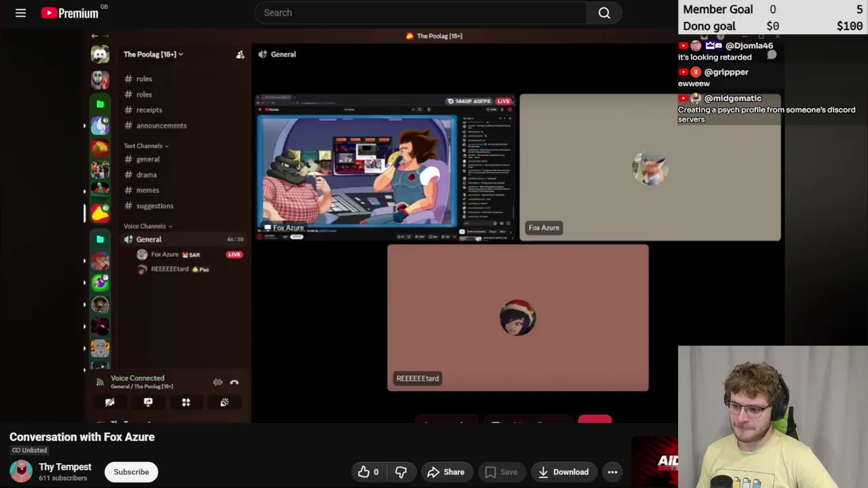This screenshot has width=868, height=488.
Task: Open the YouTube hamburger guide menu
Action: (20, 13)
